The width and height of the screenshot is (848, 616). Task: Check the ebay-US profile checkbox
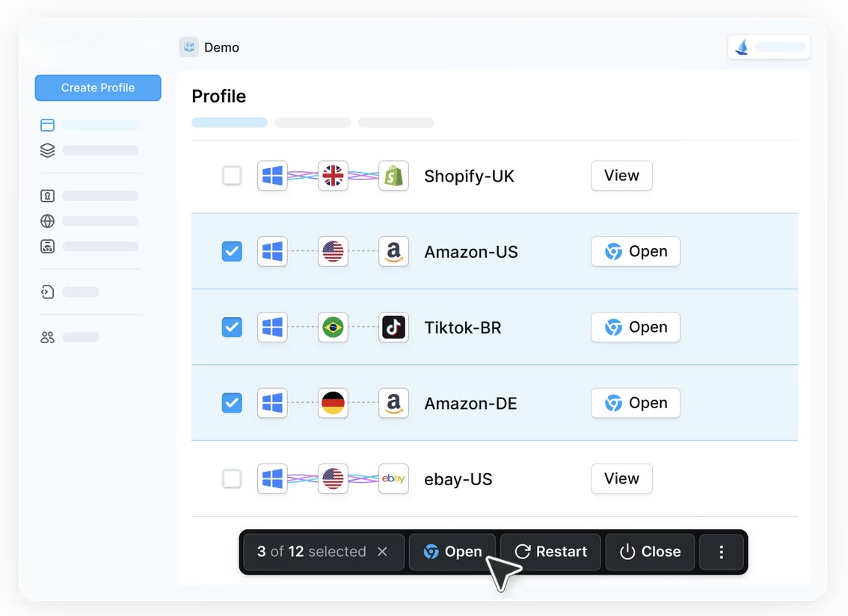(x=232, y=479)
